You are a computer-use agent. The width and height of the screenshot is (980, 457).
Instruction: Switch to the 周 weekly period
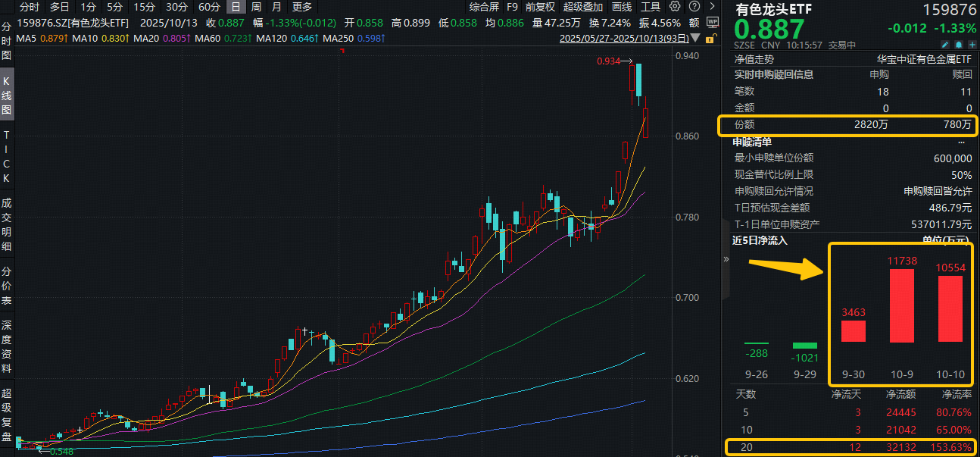coord(255,7)
